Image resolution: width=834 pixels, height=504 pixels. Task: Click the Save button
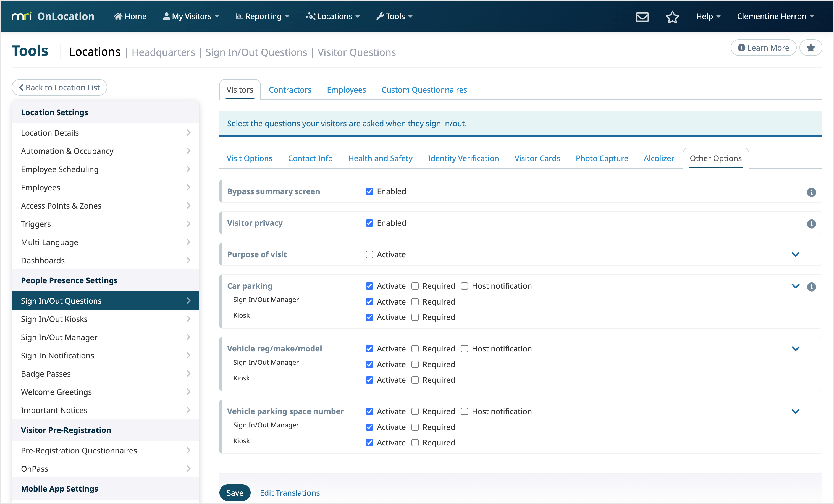pos(235,492)
